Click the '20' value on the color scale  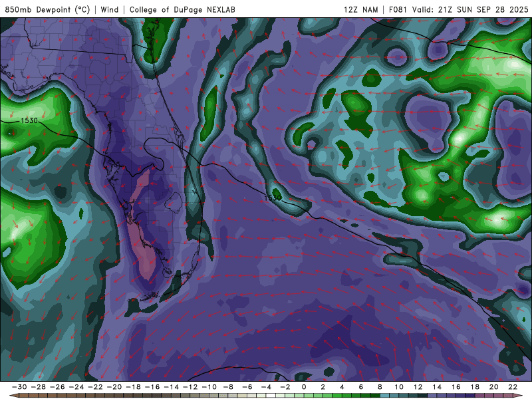click(x=494, y=387)
